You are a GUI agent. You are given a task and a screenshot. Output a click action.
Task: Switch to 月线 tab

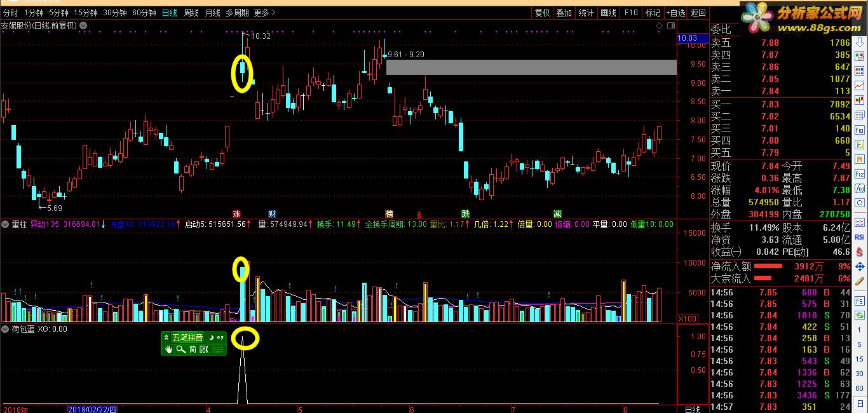tap(213, 13)
